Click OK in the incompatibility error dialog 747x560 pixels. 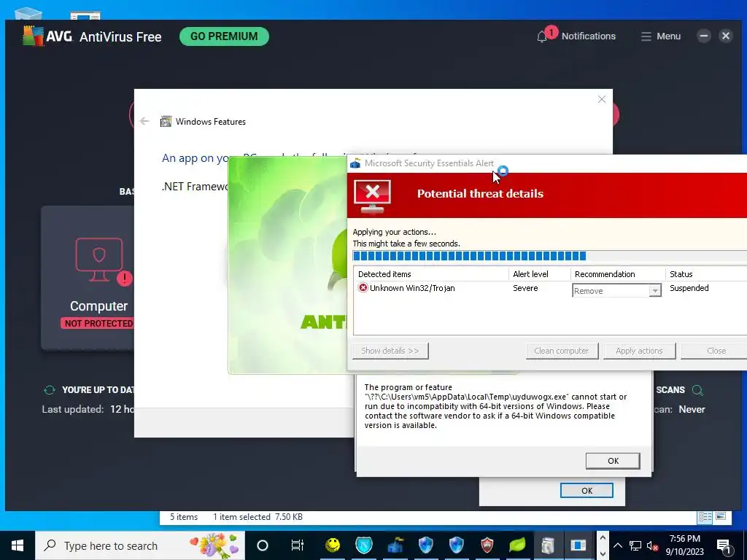[613, 461]
